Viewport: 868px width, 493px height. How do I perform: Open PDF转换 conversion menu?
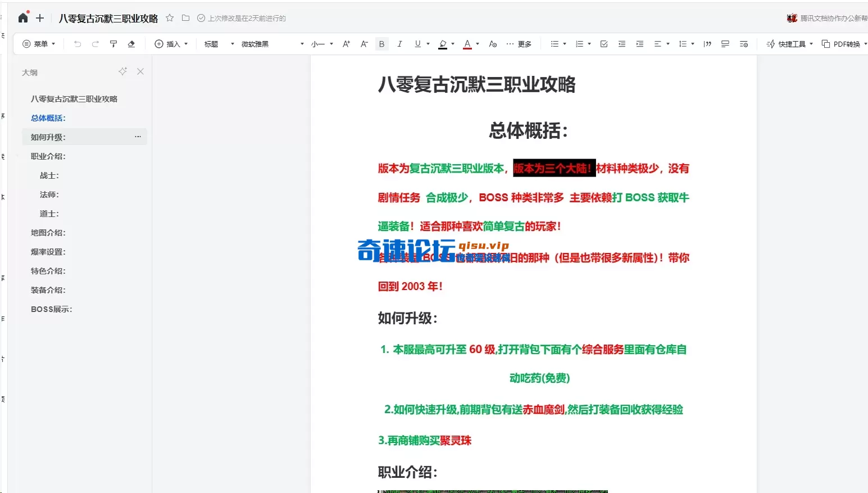pyautogui.click(x=844, y=44)
